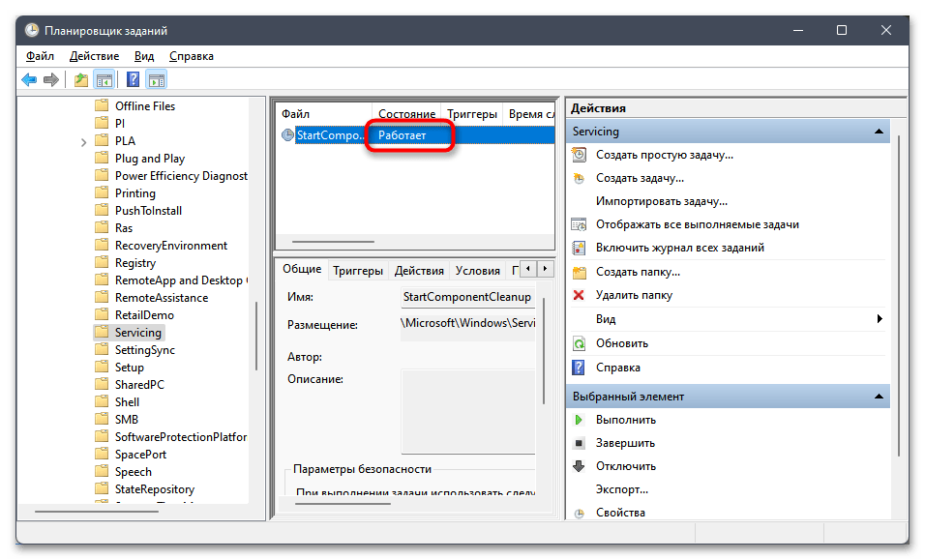Sort by the 'Состояние' column header

(406, 114)
